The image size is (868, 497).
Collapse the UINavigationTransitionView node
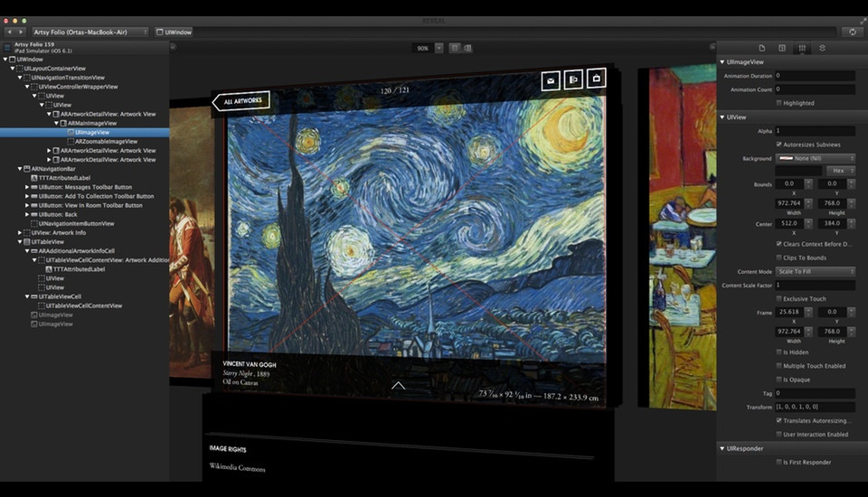pyautogui.click(x=19, y=78)
